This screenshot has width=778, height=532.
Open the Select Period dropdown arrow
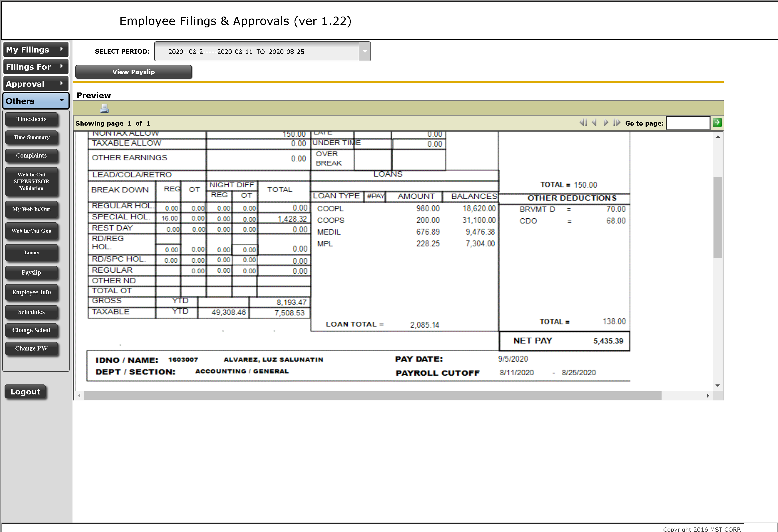click(x=364, y=52)
